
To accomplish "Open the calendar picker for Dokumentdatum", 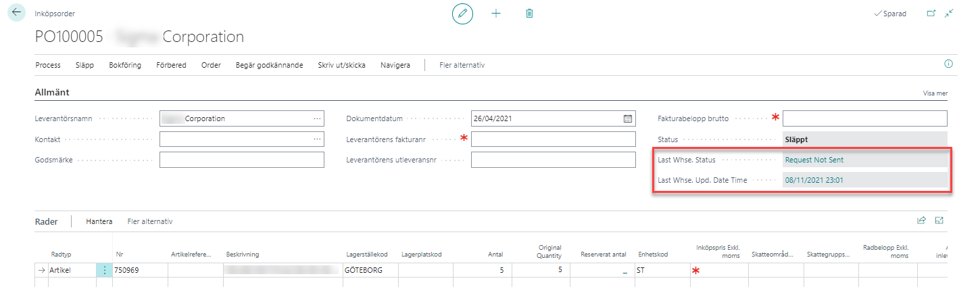I will click(627, 118).
